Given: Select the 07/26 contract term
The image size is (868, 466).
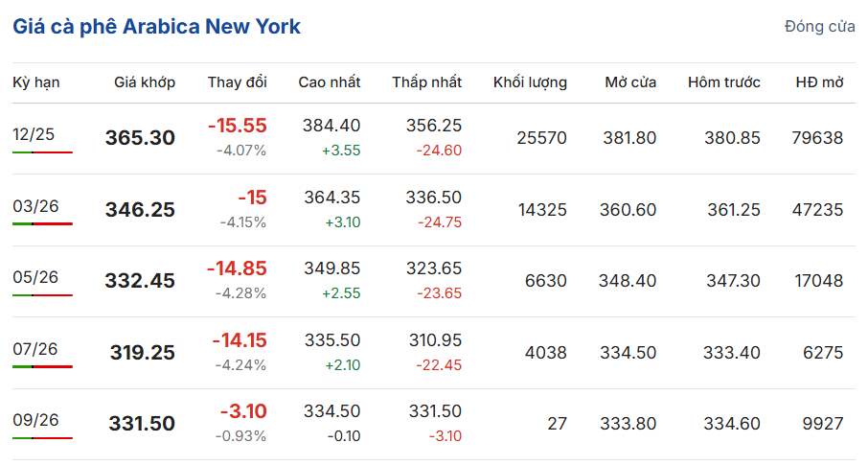Looking at the screenshot, I should 34,349.
